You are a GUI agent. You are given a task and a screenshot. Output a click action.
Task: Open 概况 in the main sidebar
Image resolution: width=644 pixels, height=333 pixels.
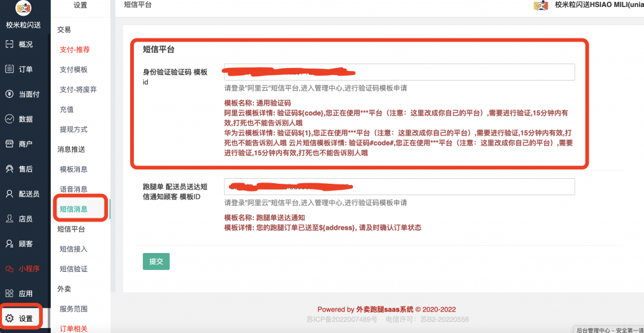pos(25,45)
